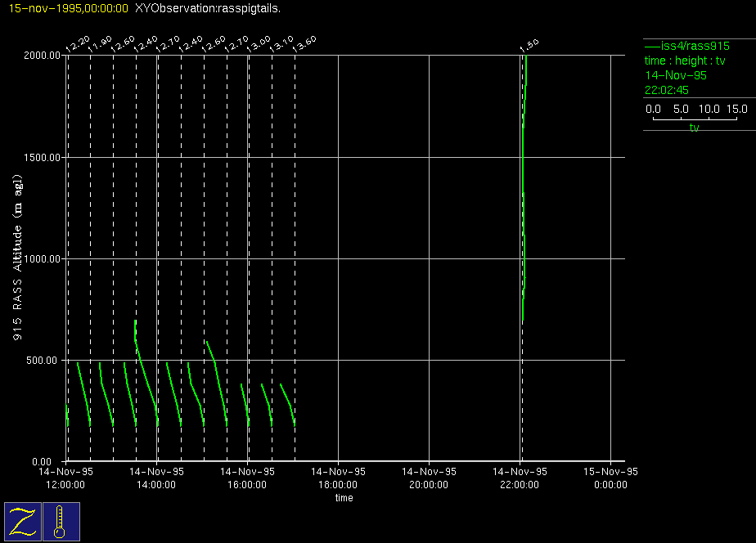Click the 15.0 value on the tv scale
Viewport: 756px width, 543px height.
(x=736, y=109)
